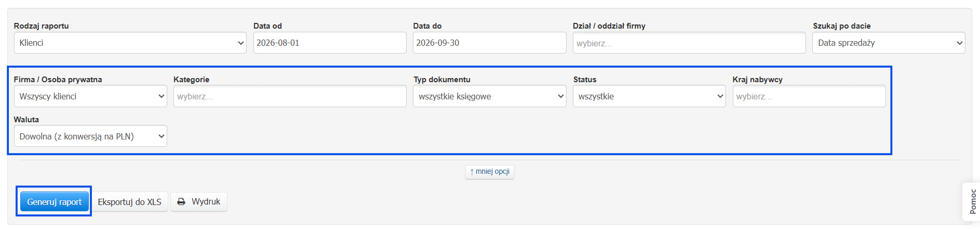Open the Rodzaj raportu dropdown
980x230 pixels.
(130, 43)
